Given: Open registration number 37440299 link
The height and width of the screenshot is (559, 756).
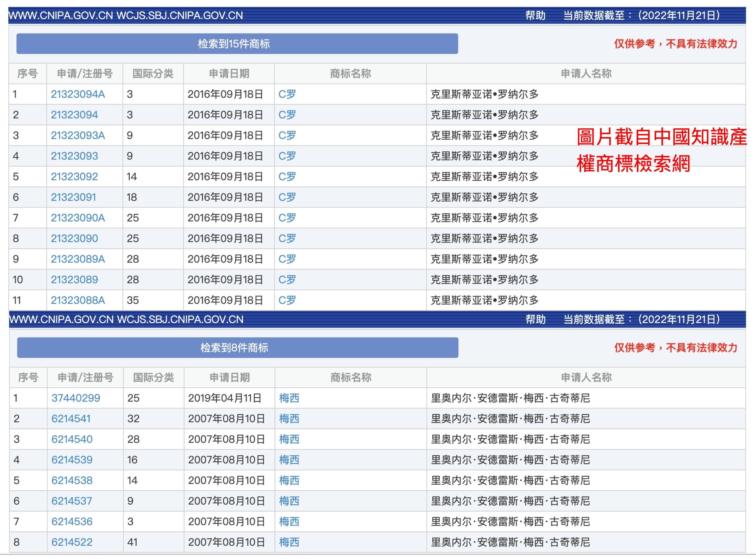Looking at the screenshot, I should pos(76,398).
